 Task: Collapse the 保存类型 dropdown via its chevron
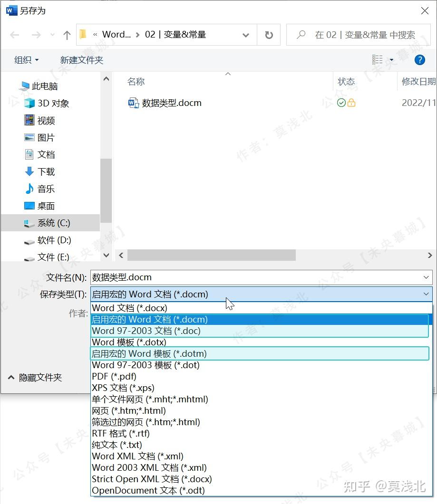pyautogui.click(x=426, y=294)
